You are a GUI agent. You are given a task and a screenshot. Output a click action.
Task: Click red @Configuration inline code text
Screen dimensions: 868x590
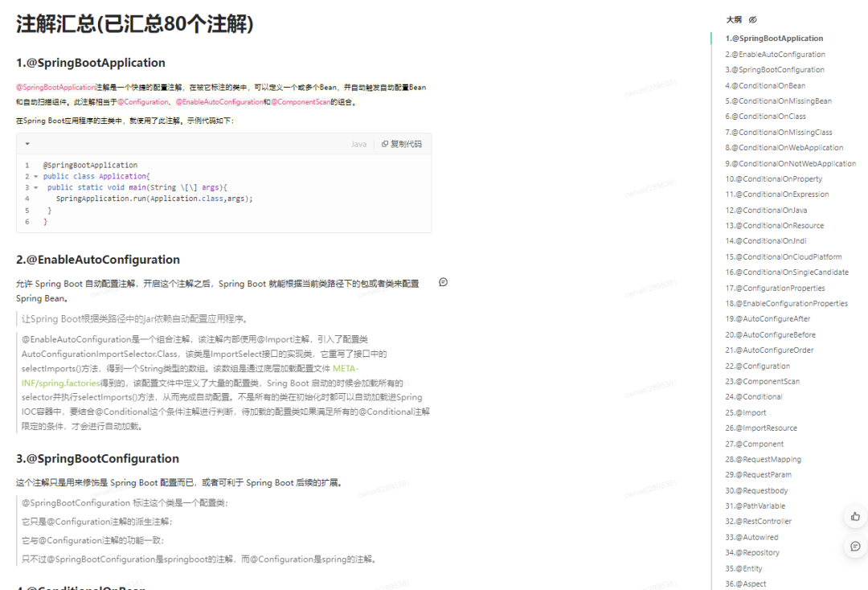click(x=143, y=102)
